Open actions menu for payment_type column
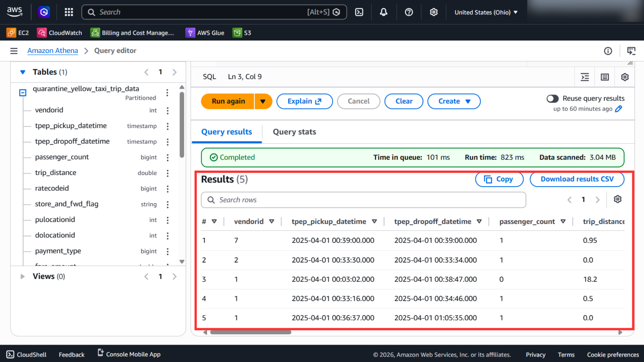The image size is (644, 362). pyautogui.click(x=167, y=251)
